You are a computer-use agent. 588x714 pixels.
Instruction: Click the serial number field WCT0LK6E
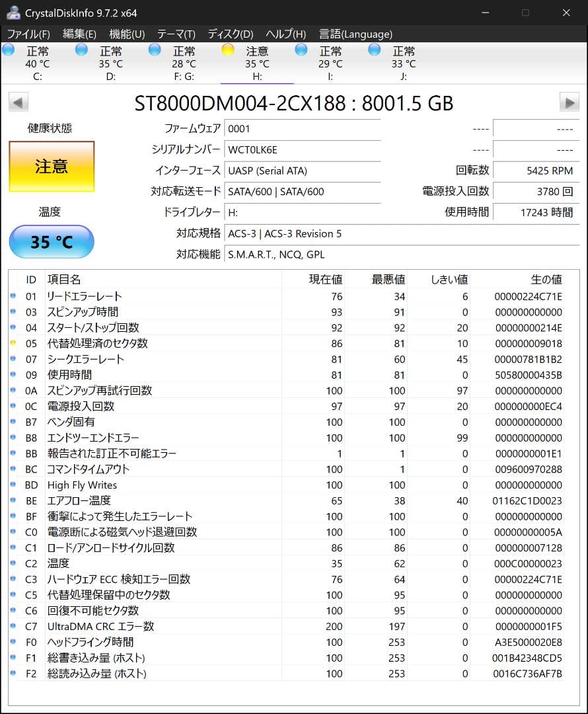[302, 150]
